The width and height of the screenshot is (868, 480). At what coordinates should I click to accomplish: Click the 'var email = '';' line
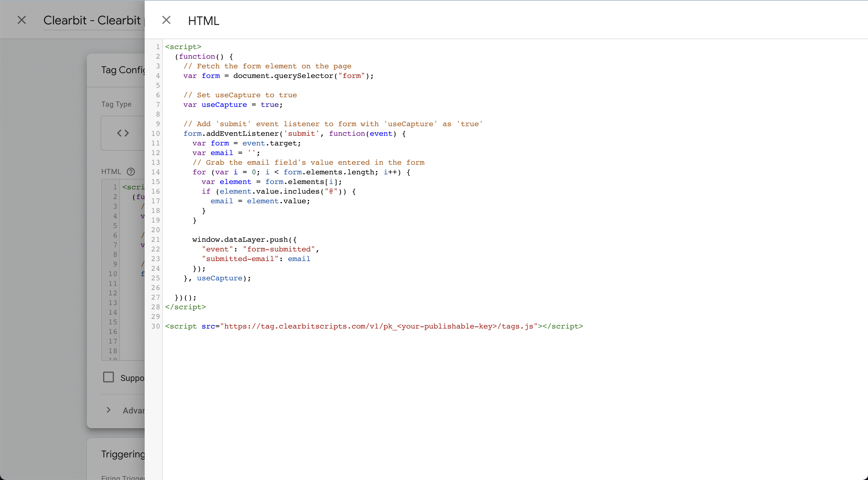(x=226, y=153)
